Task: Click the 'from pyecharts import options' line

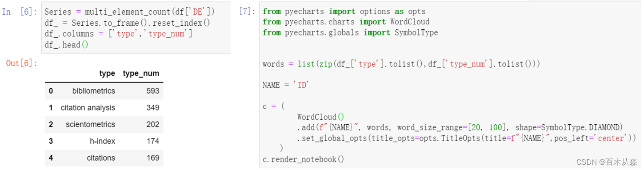Action: pyautogui.click(x=344, y=12)
